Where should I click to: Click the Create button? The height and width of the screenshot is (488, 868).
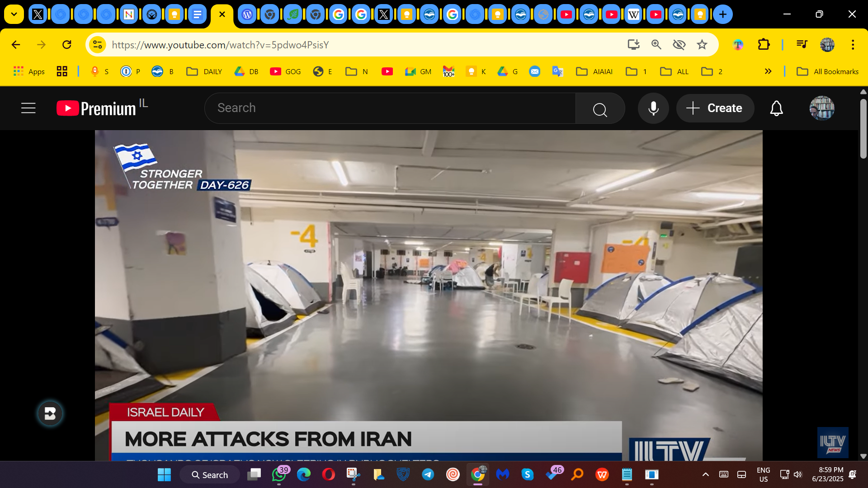[x=714, y=108]
